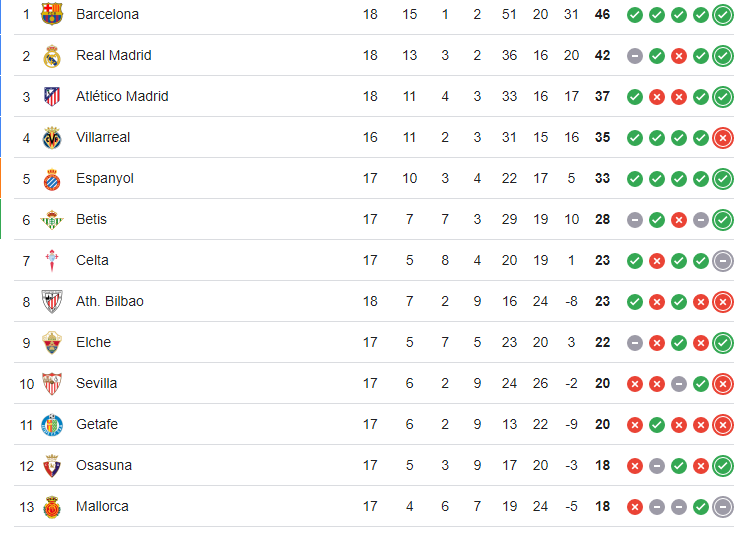741x536 pixels.
Task: Click the Sevilla club crest
Action: 51,383
